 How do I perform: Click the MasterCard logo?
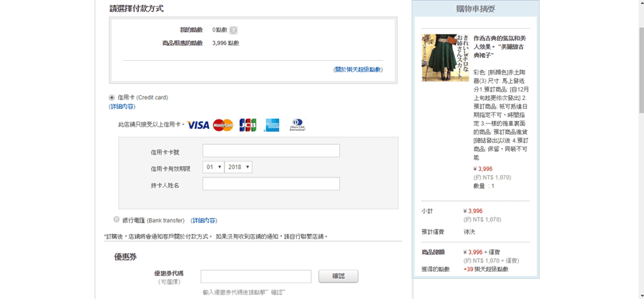pos(223,125)
